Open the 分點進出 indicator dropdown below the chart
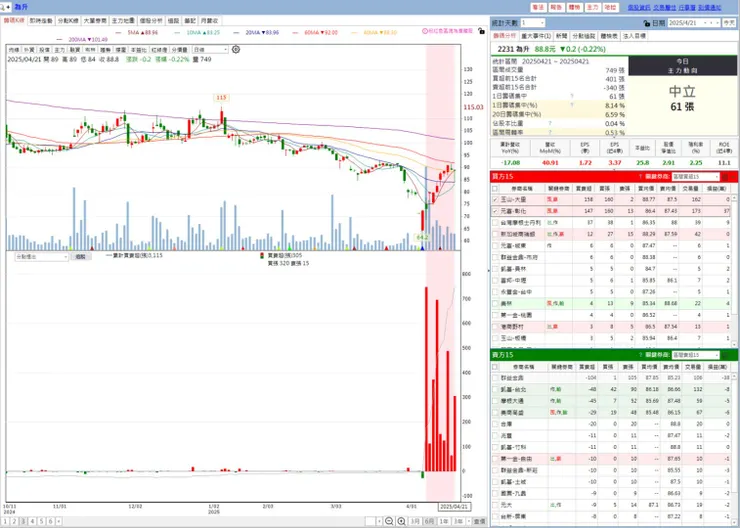The width and height of the screenshot is (740, 528). pos(42,257)
